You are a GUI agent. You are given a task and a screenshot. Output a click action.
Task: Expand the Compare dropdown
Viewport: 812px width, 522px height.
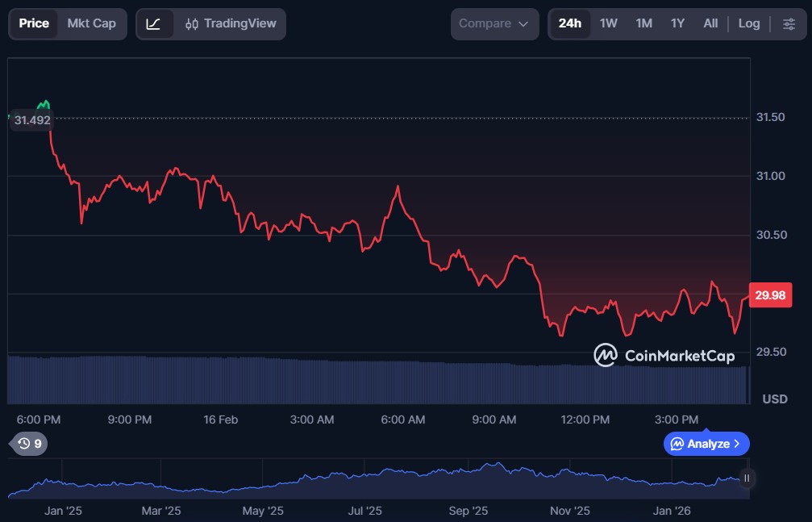point(493,24)
